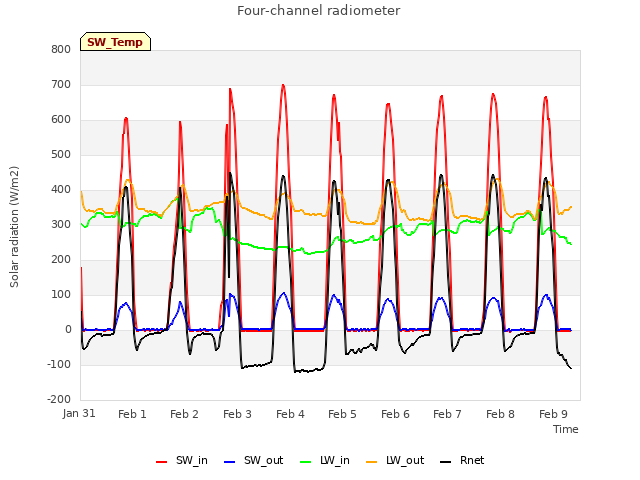The width and height of the screenshot is (640, 480).
Task: Click the SW_in peak on Feb 4
Action: [x=283, y=85]
